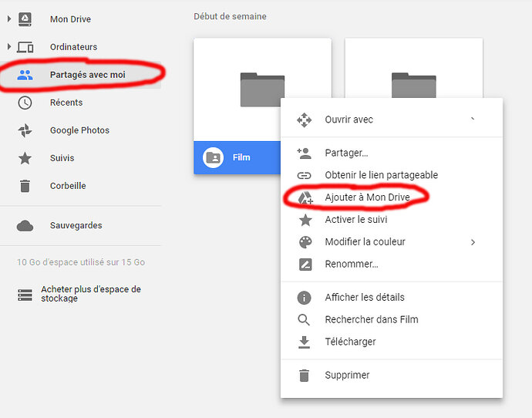Click the 10 Go d'espace utilisé text
This screenshot has height=418, width=532.
click(x=81, y=262)
